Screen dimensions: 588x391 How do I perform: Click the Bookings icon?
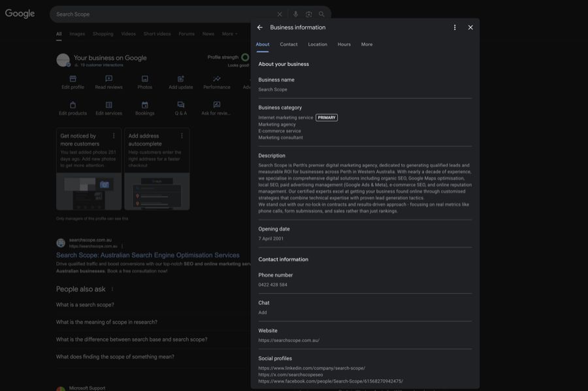click(144, 105)
